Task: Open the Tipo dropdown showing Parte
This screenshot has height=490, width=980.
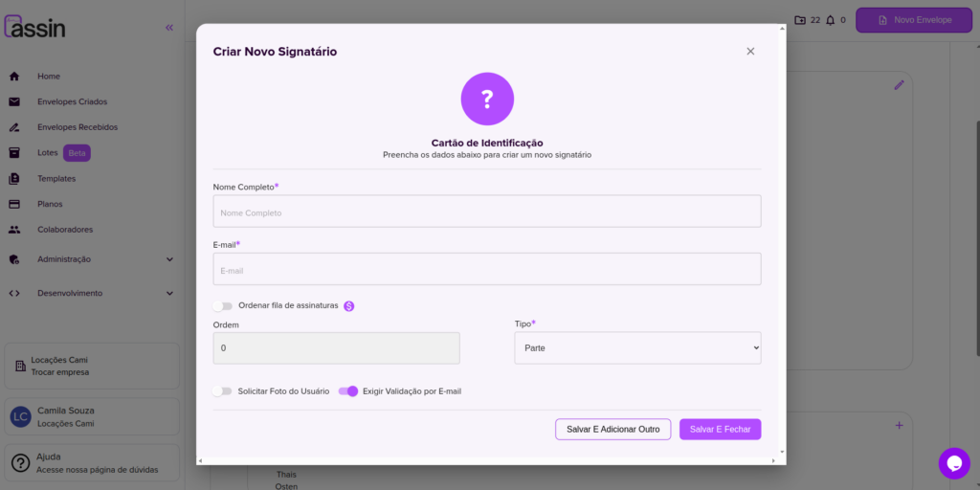Action: 637,348
